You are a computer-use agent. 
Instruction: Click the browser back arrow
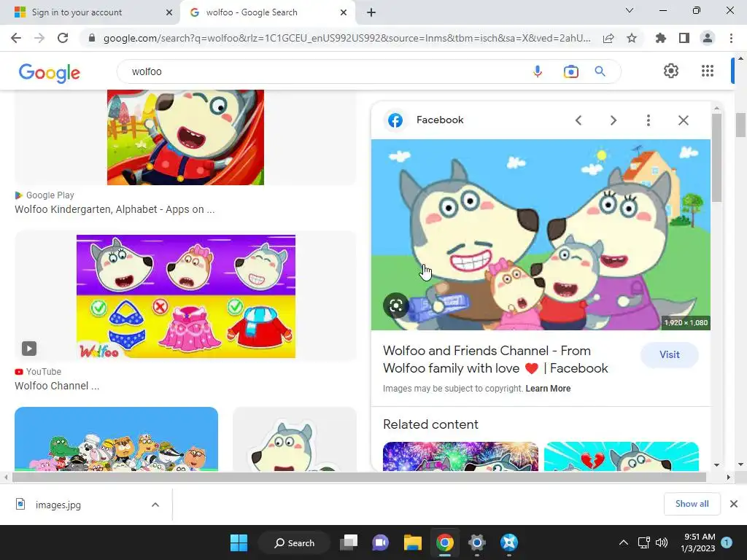pos(16,38)
